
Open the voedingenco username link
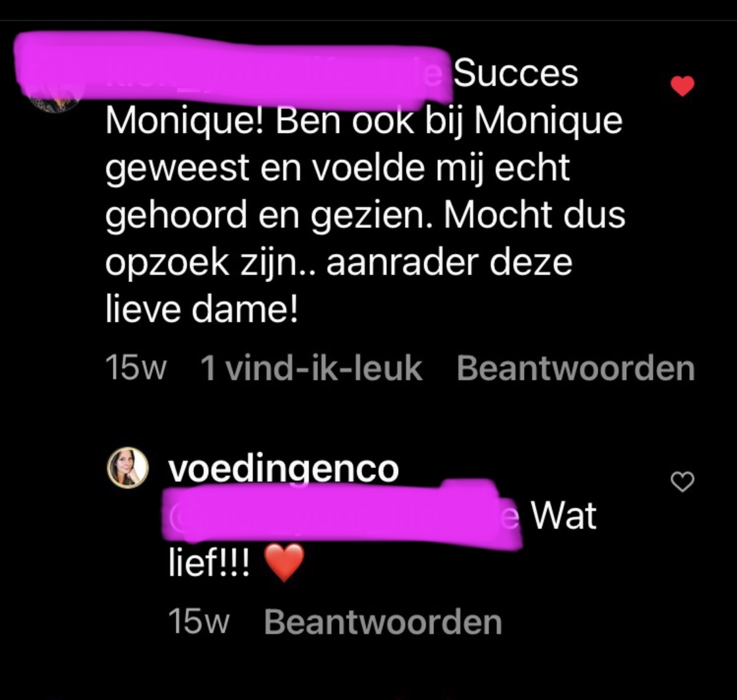click(x=283, y=468)
